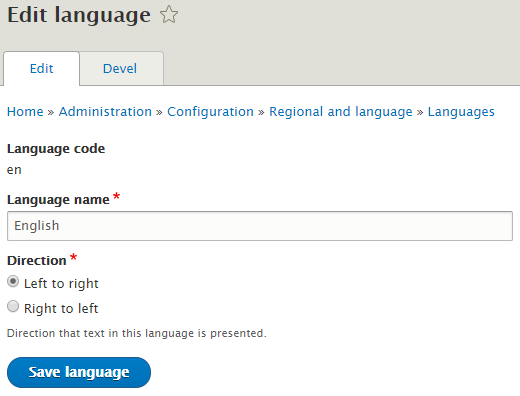Select Left to right radio button

13,282
